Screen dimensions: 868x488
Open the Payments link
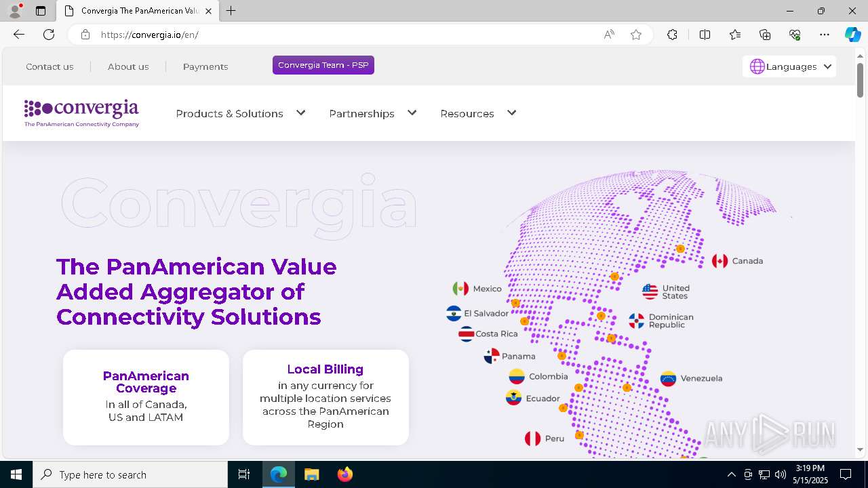click(x=205, y=66)
